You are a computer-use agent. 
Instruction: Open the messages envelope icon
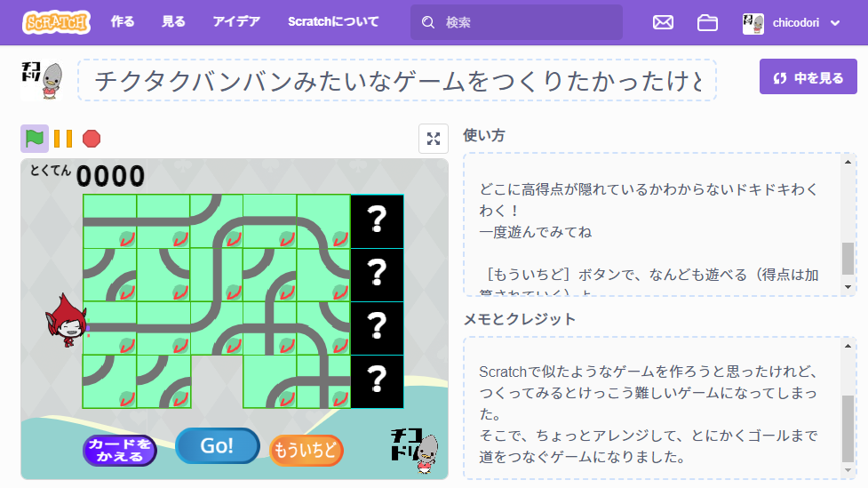click(663, 23)
